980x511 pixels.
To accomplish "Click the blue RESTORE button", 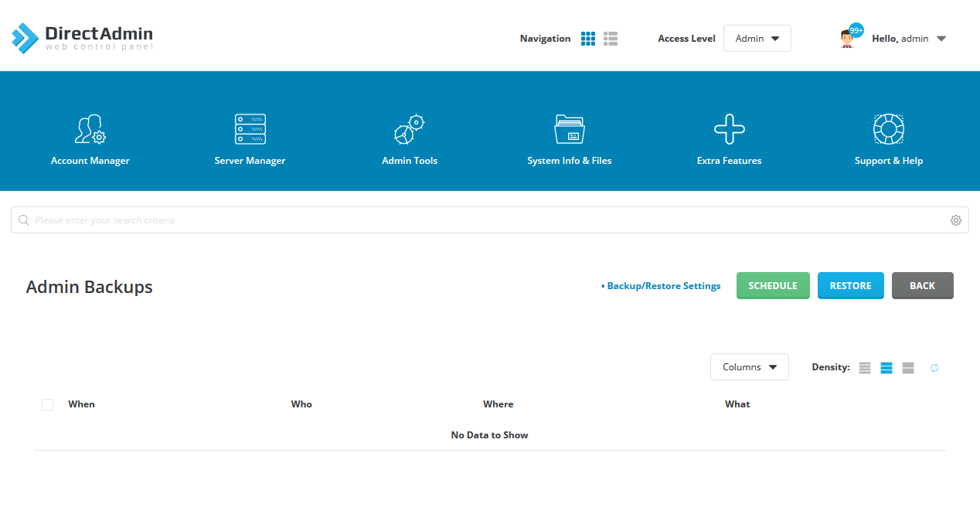I will (851, 286).
